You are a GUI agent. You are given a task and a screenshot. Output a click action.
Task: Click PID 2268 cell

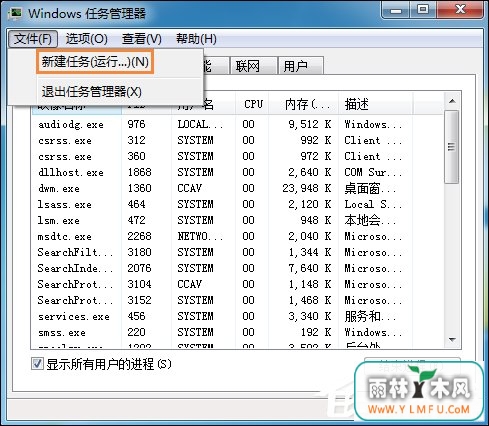[x=140, y=236]
